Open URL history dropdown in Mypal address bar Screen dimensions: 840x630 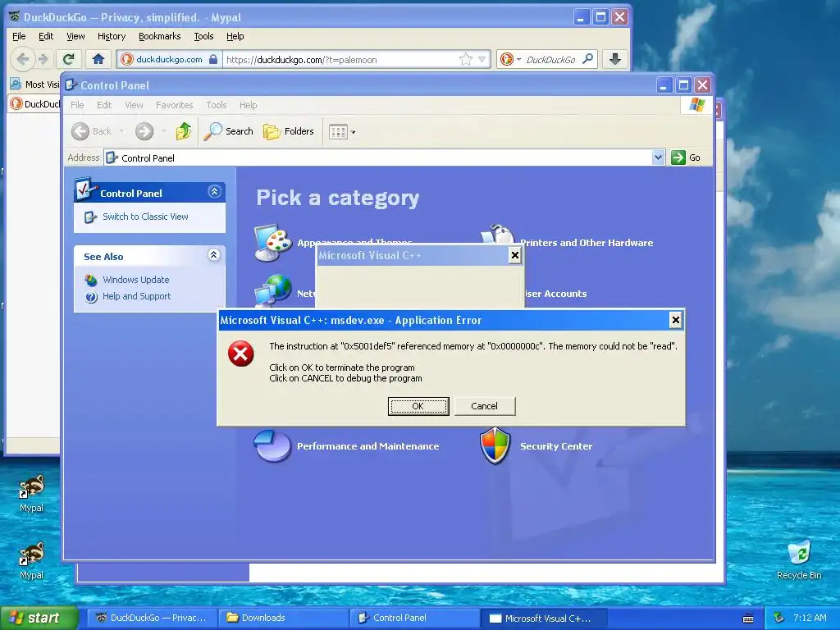click(x=482, y=59)
